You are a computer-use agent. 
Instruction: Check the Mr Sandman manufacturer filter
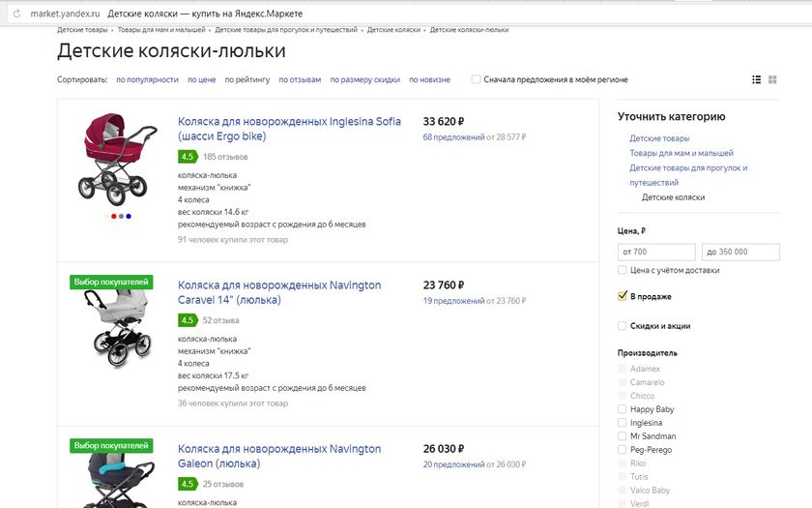tap(622, 436)
